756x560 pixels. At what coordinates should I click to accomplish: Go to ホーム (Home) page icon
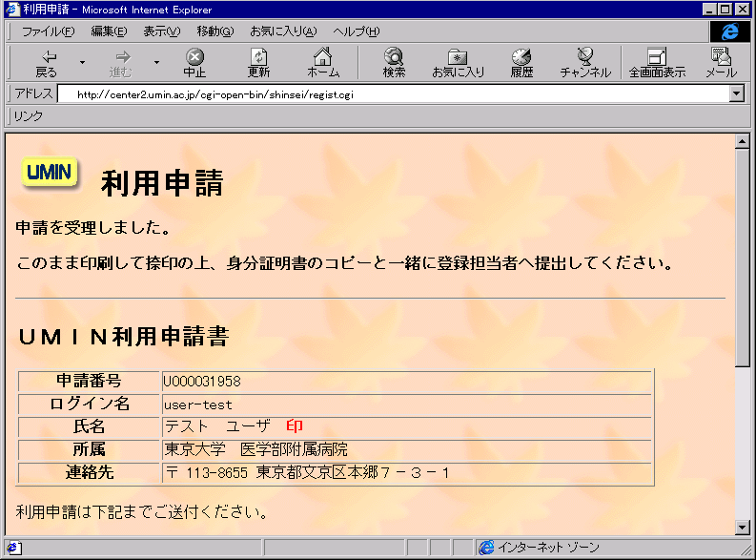323,63
